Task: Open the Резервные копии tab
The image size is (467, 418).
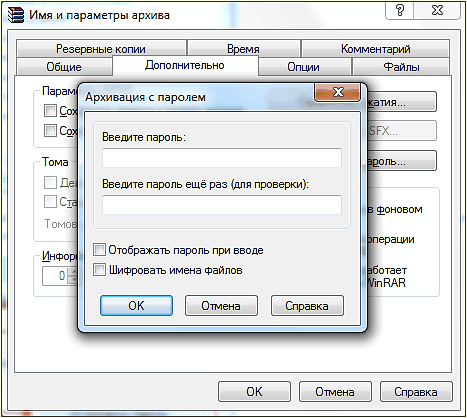Action: click(101, 49)
